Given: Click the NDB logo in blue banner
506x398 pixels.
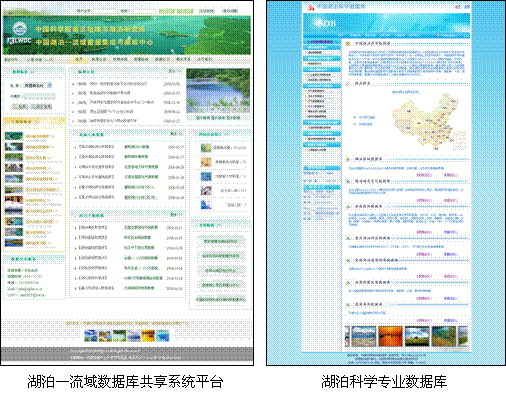Looking at the screenshot, I should pyautogui.click(x=326, y=23).
